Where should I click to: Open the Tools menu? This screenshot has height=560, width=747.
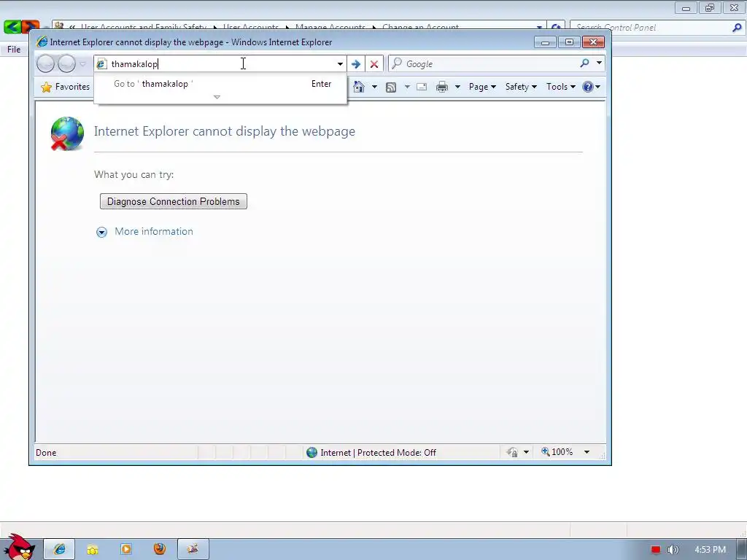pyautogui.click(x=561, y=87)
